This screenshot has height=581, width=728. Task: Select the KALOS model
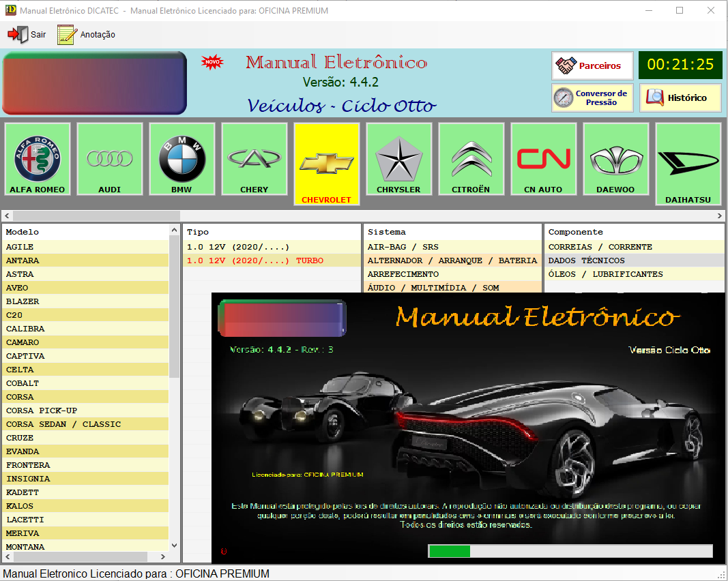(86, 506)
